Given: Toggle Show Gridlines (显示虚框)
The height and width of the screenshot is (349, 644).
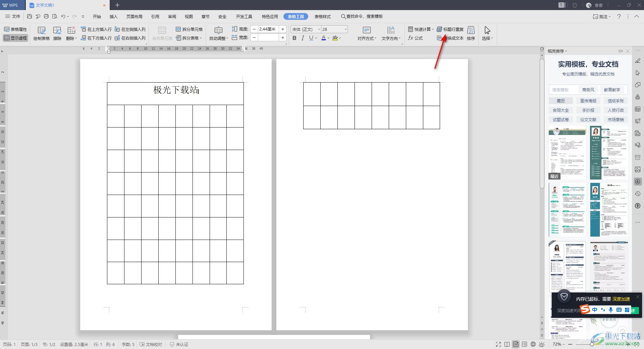Looking at the screenshot, I should [x=15, y=38].
